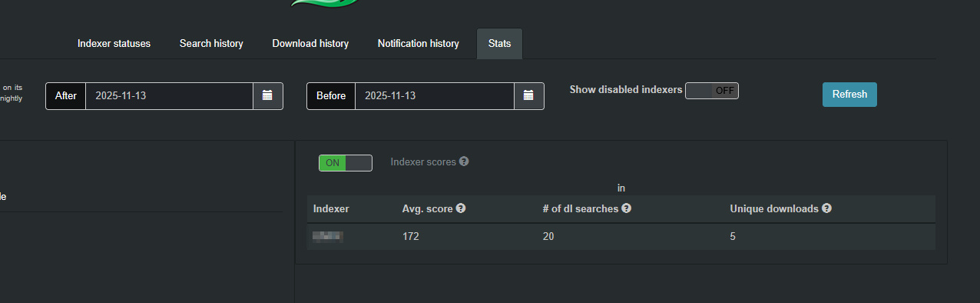The image size is (980, 303).
Task: Click the Show disabled indexers label
Action: [626, 90]
